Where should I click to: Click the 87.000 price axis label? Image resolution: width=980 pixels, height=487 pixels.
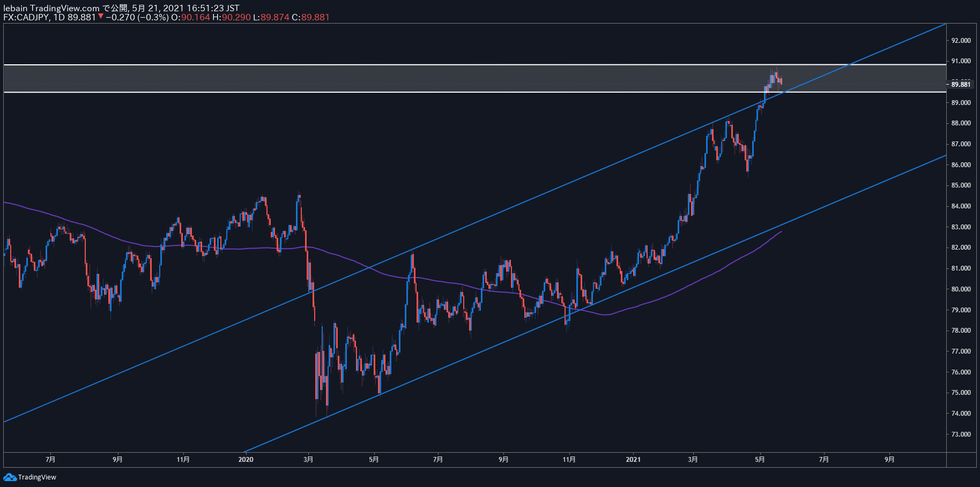961,144
